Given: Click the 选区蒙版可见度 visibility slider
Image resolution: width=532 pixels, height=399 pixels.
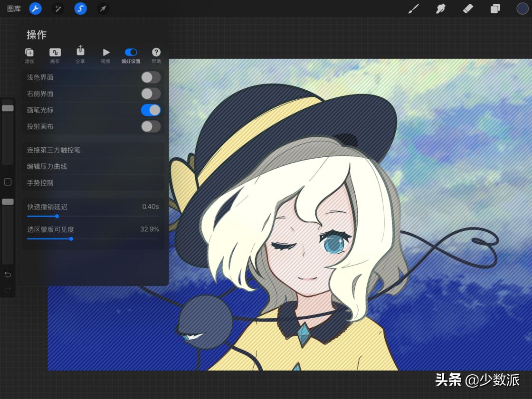Looking at the screenshot, I should pyautogui.click(x=71, y=239).
